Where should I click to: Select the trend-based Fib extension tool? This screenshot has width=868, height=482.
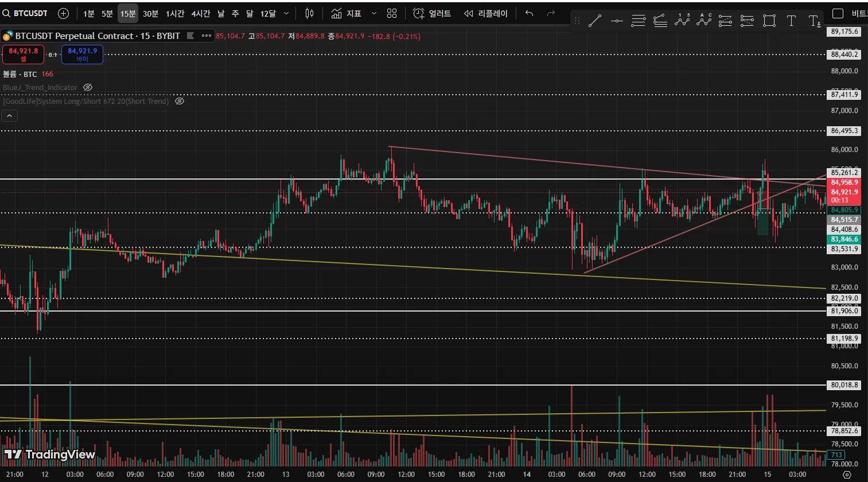pos(660,21)
